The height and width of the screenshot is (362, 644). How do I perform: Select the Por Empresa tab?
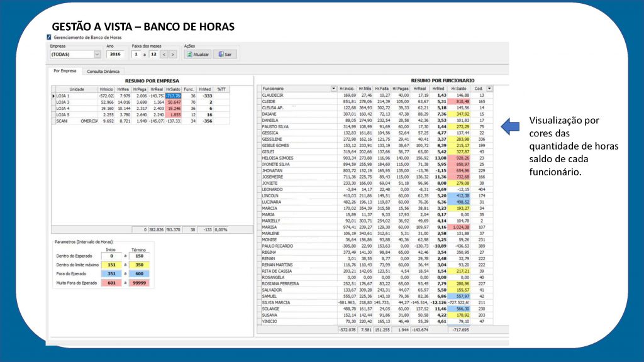65,71
